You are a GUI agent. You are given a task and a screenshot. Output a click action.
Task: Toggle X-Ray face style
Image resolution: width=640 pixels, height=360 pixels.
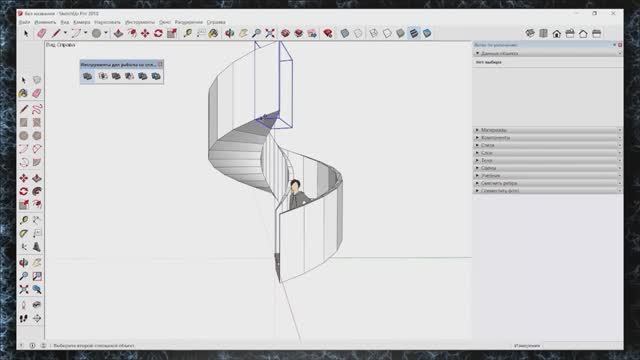(x=345, y=33)
